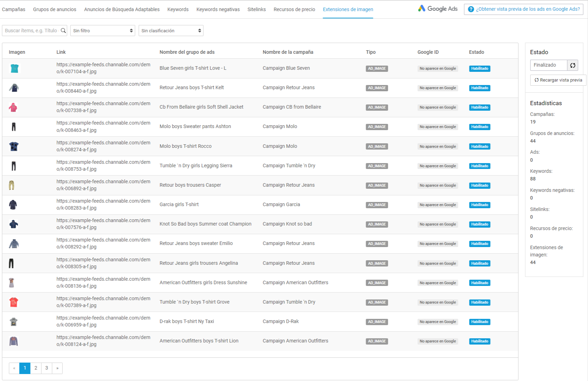Open the Sin clasificación dropdown
This screenshot has height=381, width=588.
tap(171, 31)
